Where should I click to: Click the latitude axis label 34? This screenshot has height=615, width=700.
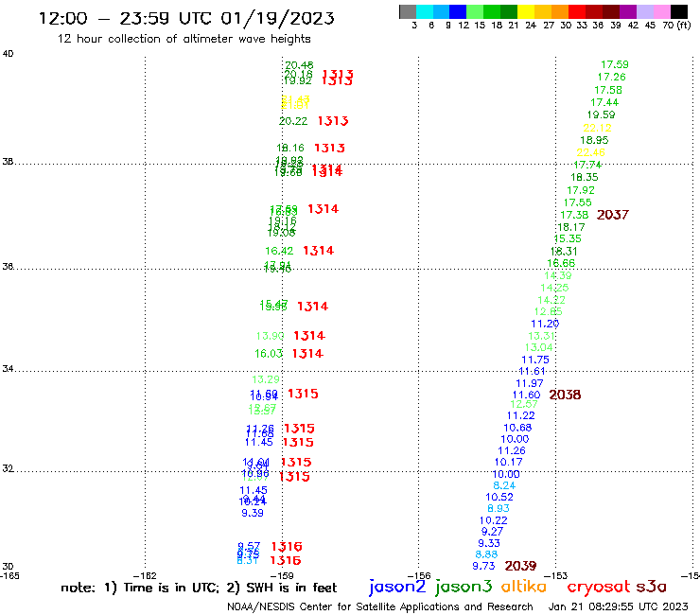pyautogui.click(x=8, y=369)
